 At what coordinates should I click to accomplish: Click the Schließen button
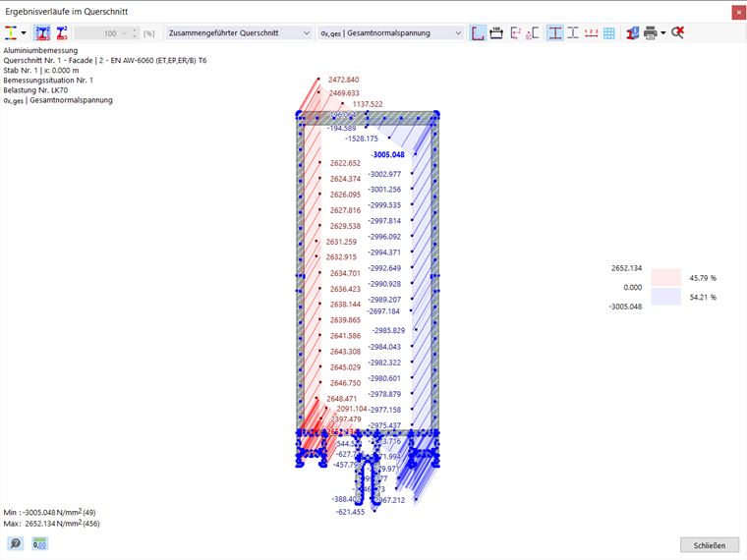click(710, 545)
